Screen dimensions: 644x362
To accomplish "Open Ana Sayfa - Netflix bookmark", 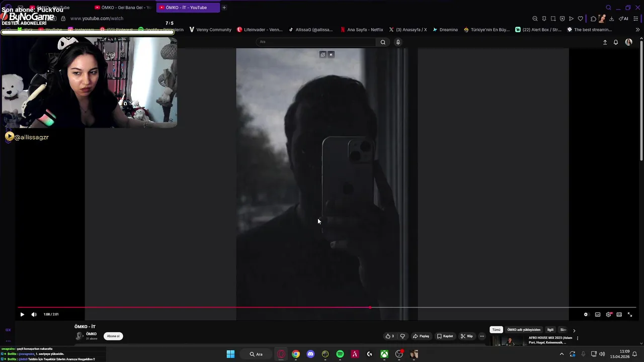I will (x=362, y=30).
